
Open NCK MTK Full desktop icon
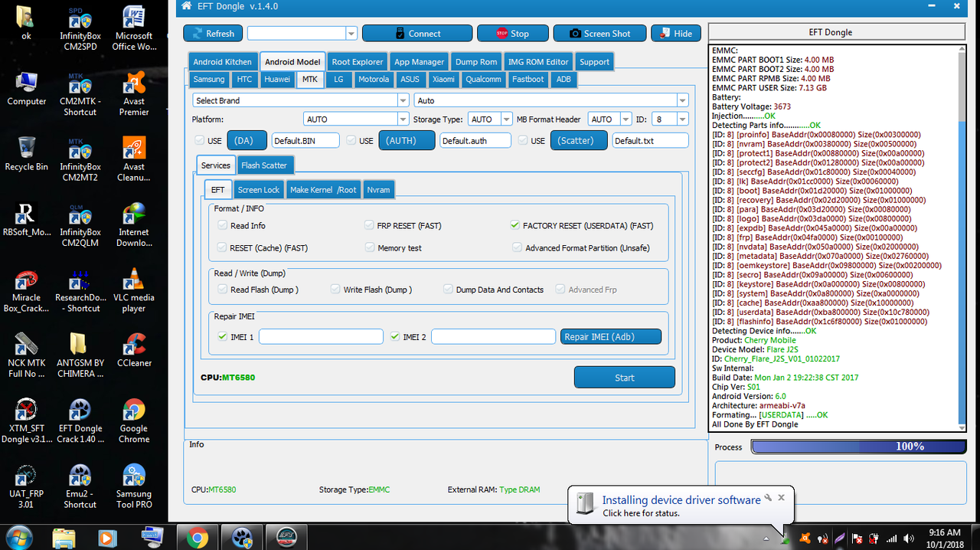(26, 356)
